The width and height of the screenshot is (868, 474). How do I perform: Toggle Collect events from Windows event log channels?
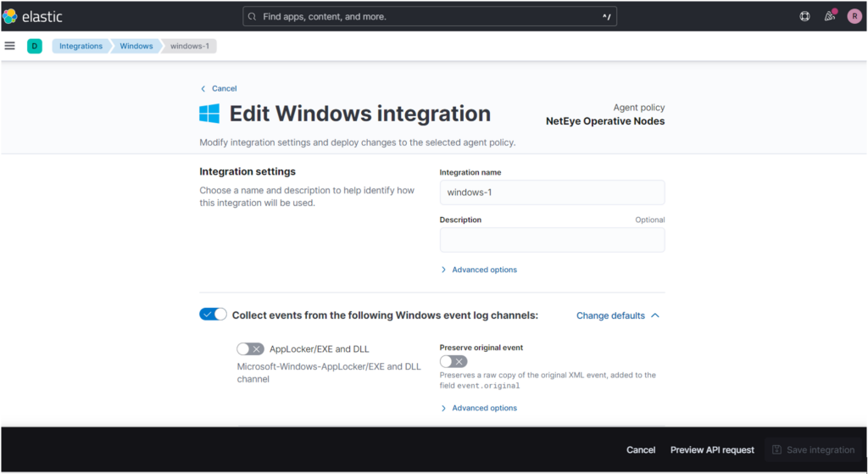coord(213,315)
